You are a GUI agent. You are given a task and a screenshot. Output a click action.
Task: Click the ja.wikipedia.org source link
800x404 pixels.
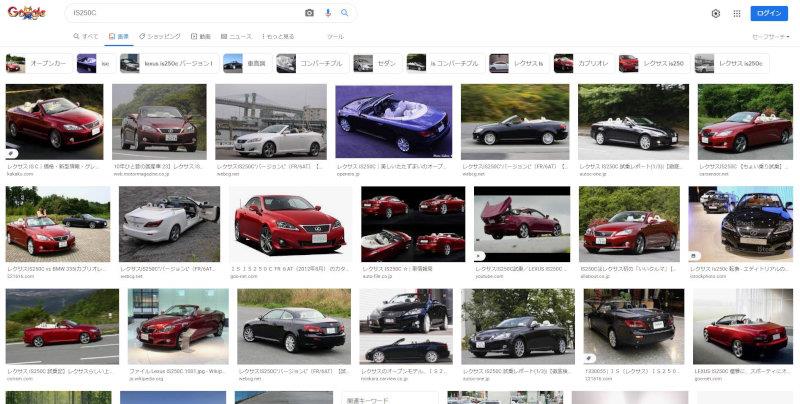pos(146,379)
